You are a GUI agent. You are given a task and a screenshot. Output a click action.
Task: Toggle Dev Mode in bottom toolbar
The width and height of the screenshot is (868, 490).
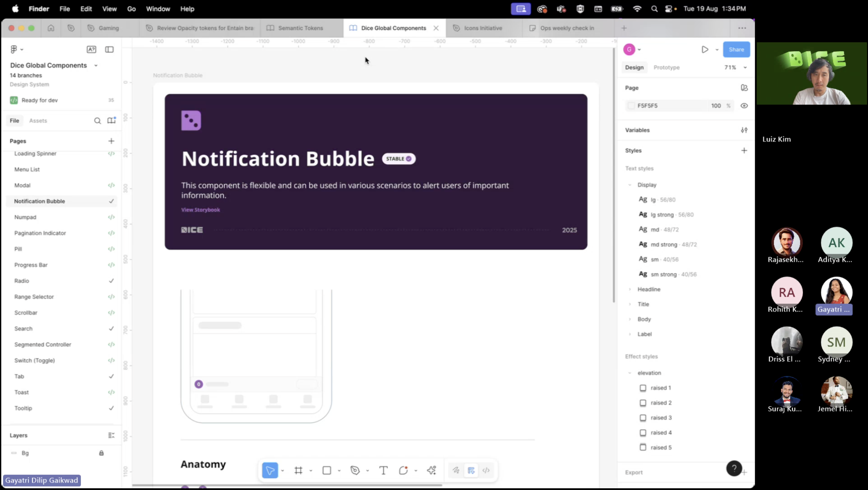pyautogui.click(x=486, y=470)
